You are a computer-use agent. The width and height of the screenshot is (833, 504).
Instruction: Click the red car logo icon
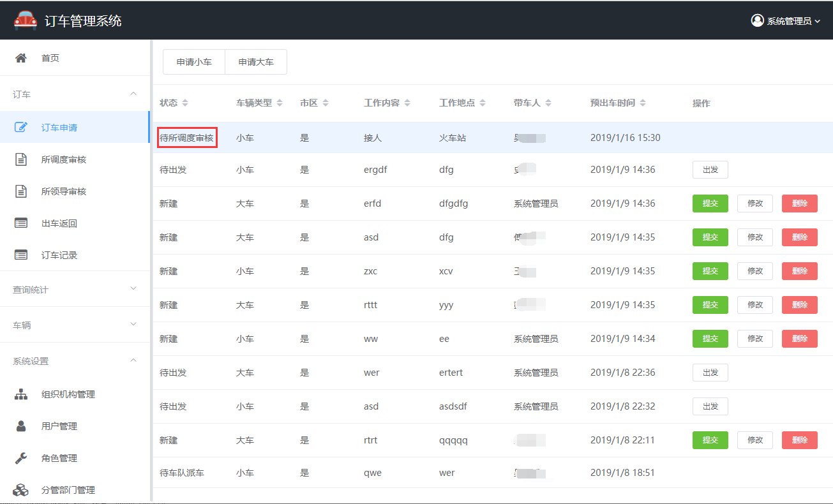[x=26, y=20]
